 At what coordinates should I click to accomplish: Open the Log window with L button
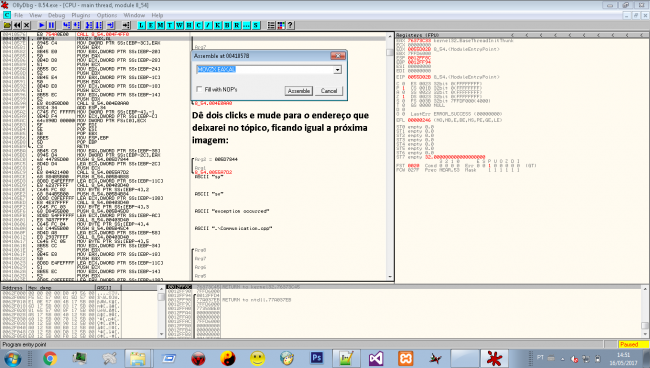click(x=141, y=25)
